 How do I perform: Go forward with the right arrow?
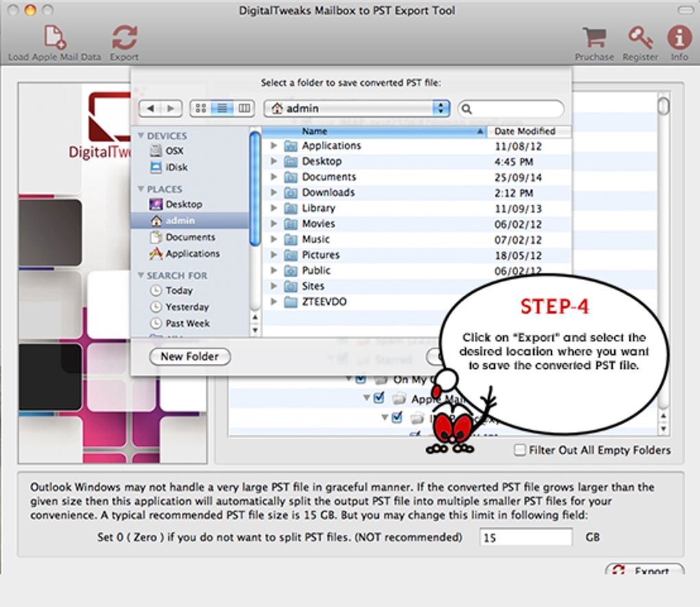point(171,108)
